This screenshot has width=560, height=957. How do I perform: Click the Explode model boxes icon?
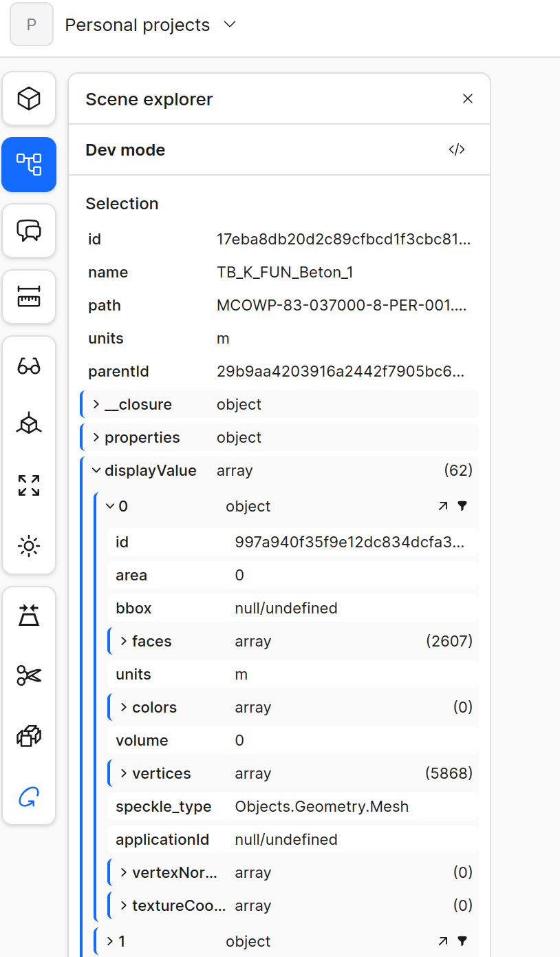29,737
